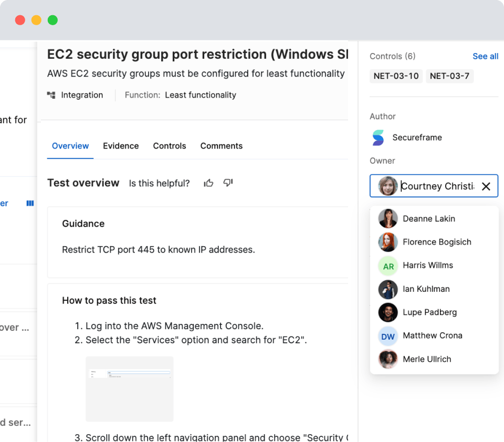The width and height of the screenshot is (504, 442).
Task: Select Ian Kuhlman option
Action: click(x=426, y=289)
